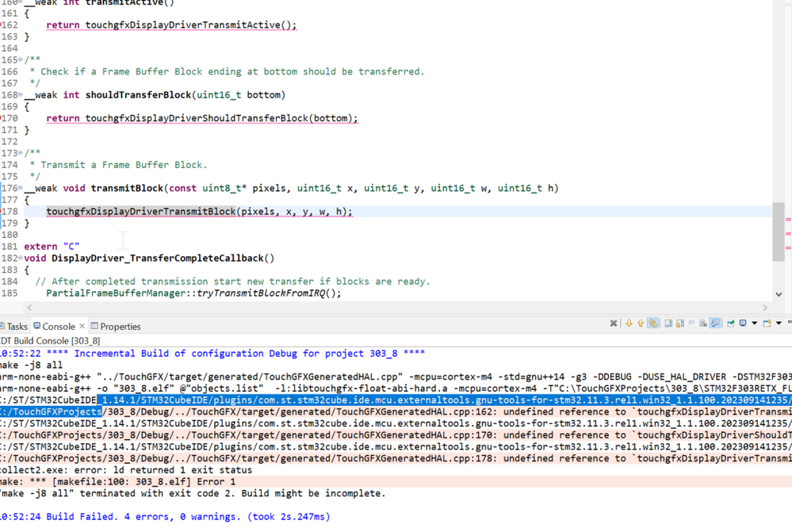Click top pink error marker in overview ruler
This screenshot has width=792, height=532.
[788, 220]
